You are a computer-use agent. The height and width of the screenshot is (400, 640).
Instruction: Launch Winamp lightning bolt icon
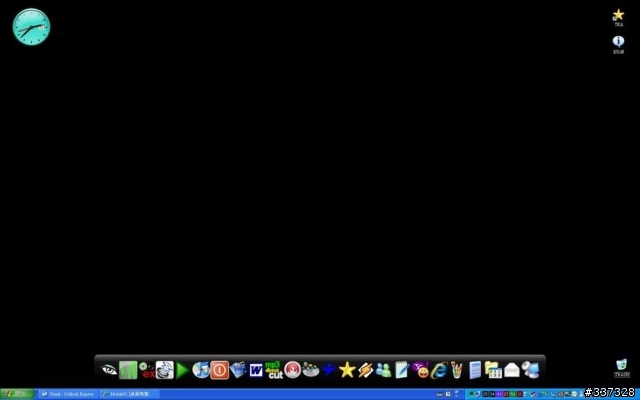tap(365, 370)
